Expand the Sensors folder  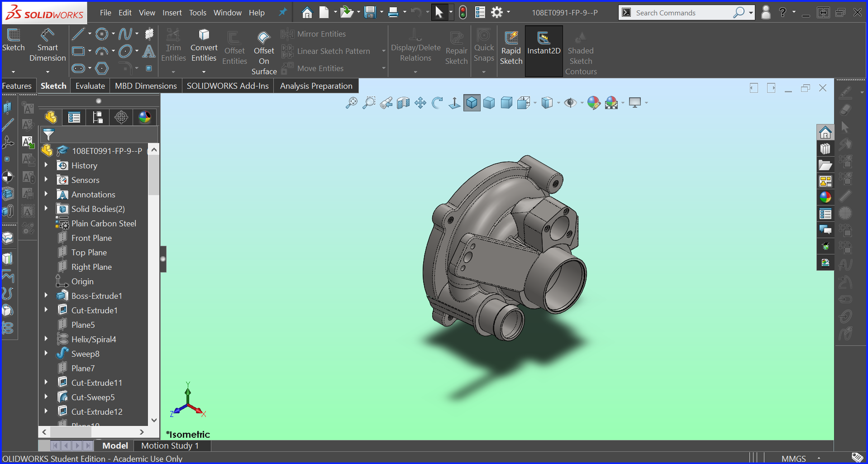(46, 180)
